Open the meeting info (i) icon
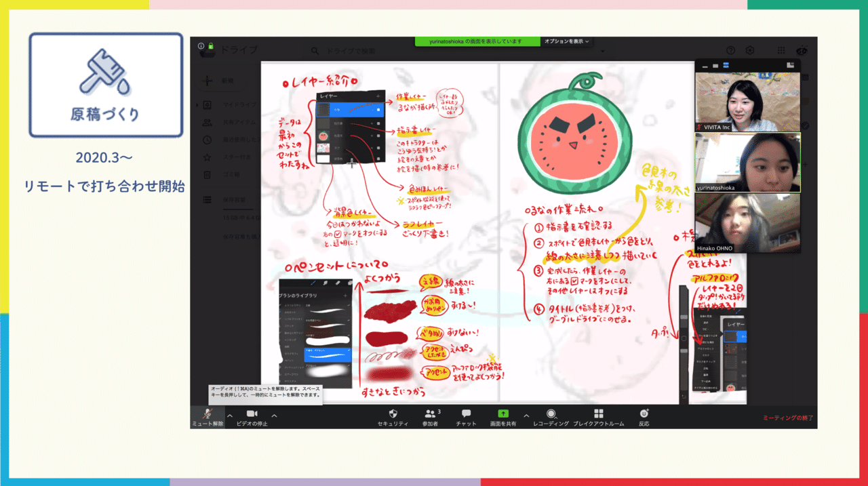Viewport: 868px width, 486px height. [201, 46]
